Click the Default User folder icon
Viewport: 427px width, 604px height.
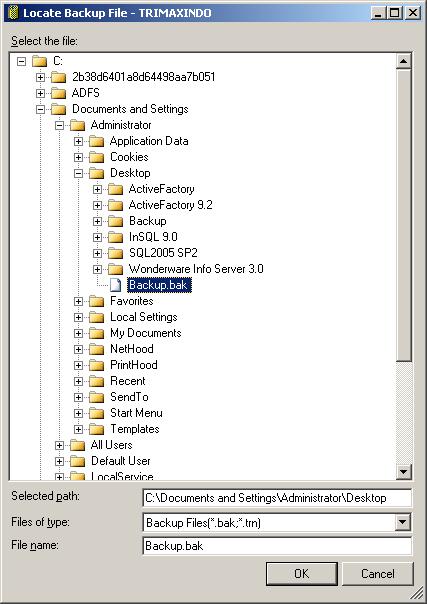[x=77, y=461]
